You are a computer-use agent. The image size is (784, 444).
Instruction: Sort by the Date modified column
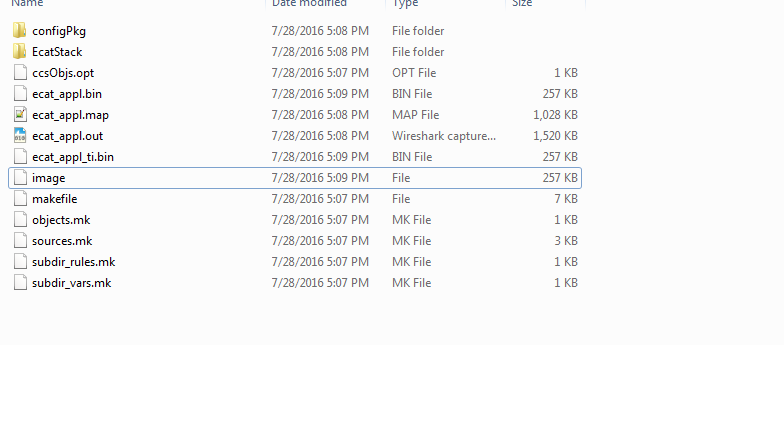(x=309, y=4)
